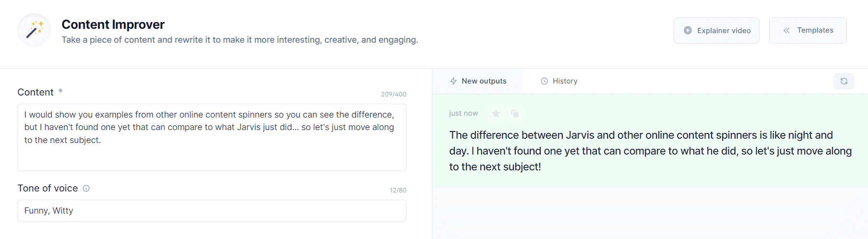Image resolution: width=868 pixels, height=239 pixels.
Task: Click the clock icon beside History
Action: tap(544, 81)
